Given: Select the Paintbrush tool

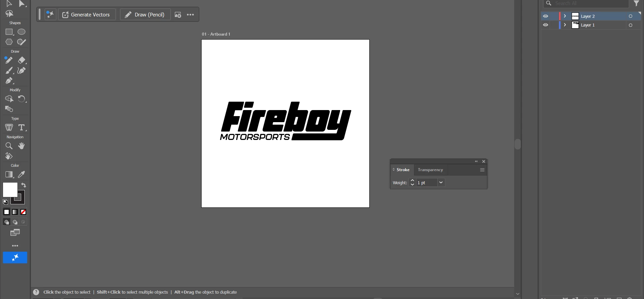Looking at the screenshot, I should [x=9, y=70].
